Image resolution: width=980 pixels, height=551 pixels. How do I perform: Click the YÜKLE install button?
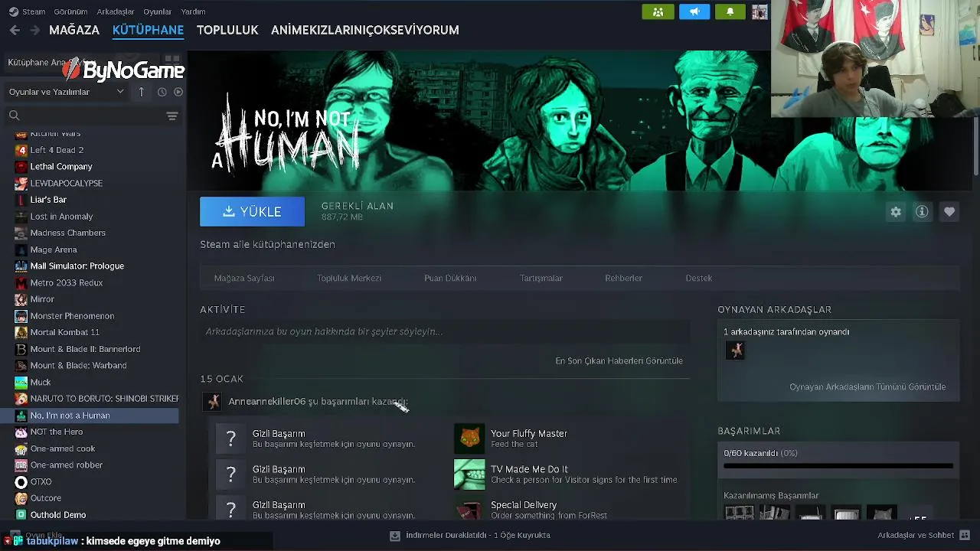[252, 212]
